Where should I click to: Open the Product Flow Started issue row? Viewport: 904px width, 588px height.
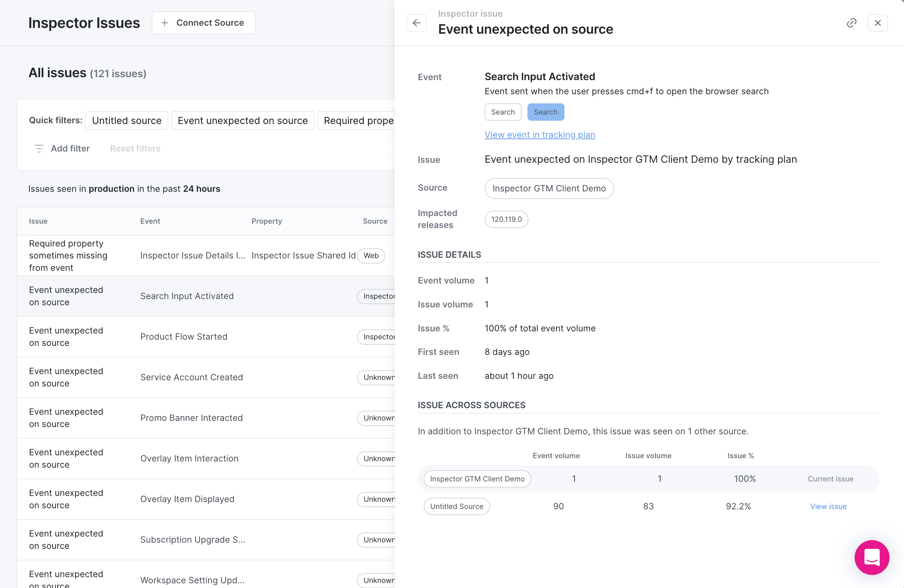184,337
